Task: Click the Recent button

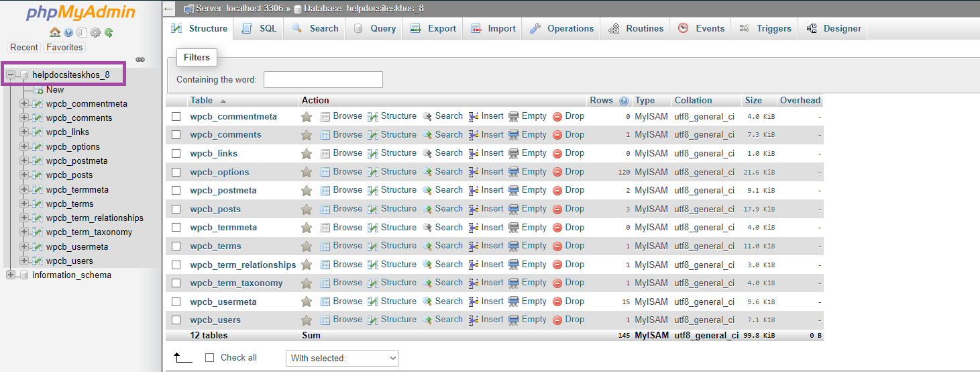Action: point(24,48)
